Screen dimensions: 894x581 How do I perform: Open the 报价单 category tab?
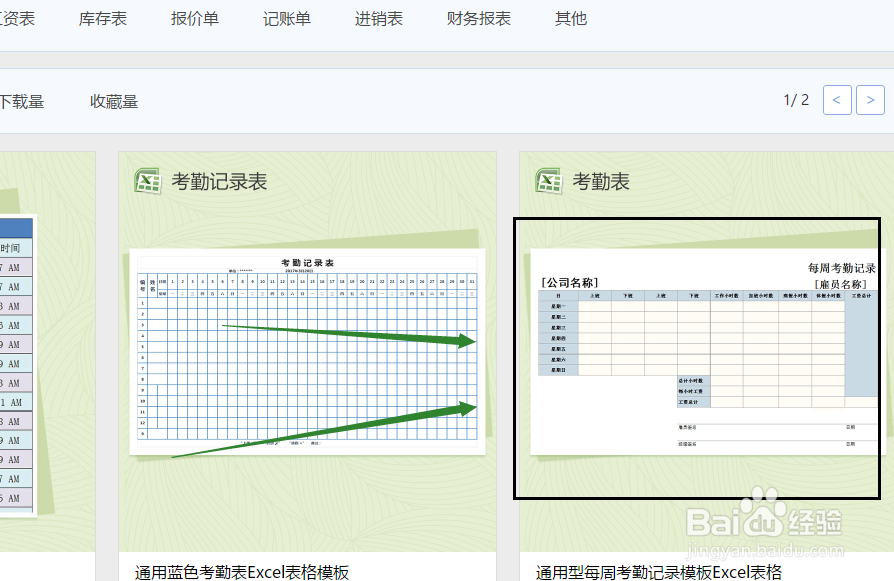click(x=194, y=17)
